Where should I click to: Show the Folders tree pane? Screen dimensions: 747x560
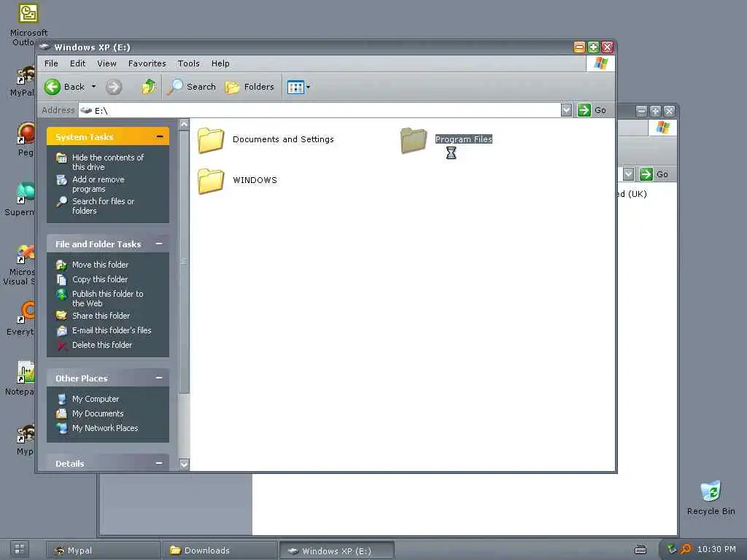(250, 87)
